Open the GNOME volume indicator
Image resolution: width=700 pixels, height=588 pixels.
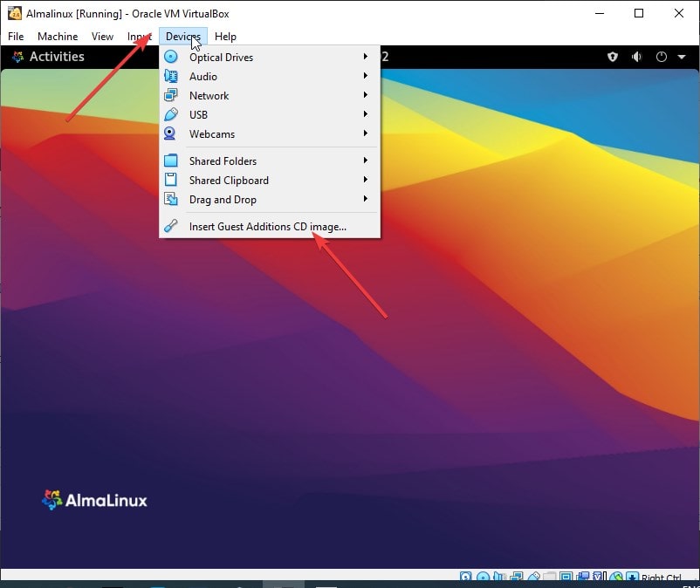pos(636,57)
